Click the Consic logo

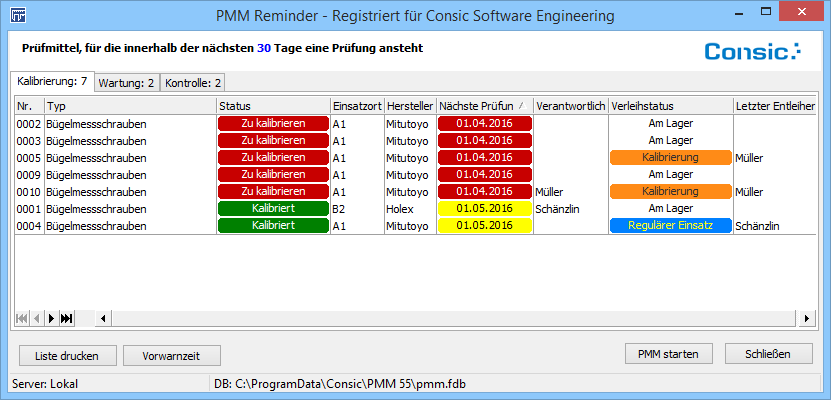click(752, 51)
